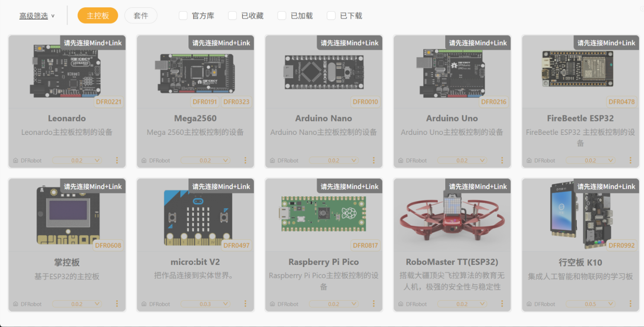Viewport: 644px width, 327px height.
Task: Open more options for micro:bit V2
Action: tap(245, 304)
